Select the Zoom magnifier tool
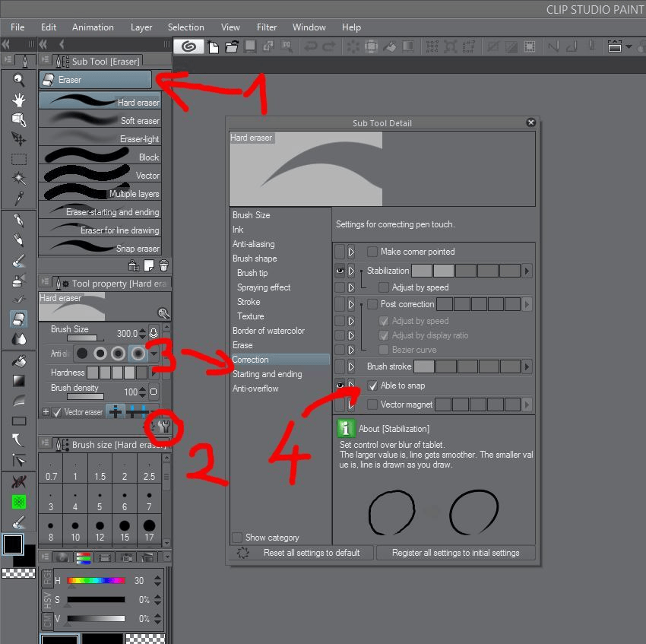Viewport: 646px width, 644px height. (19, 80)
